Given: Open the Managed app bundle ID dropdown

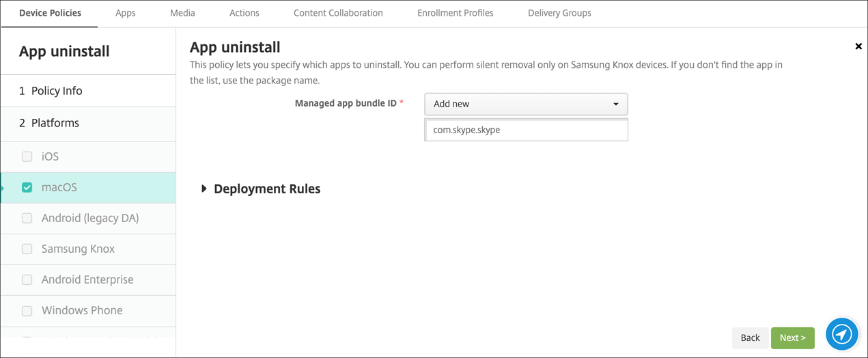Looking at the screenshot, I should [x=526, y=104].
